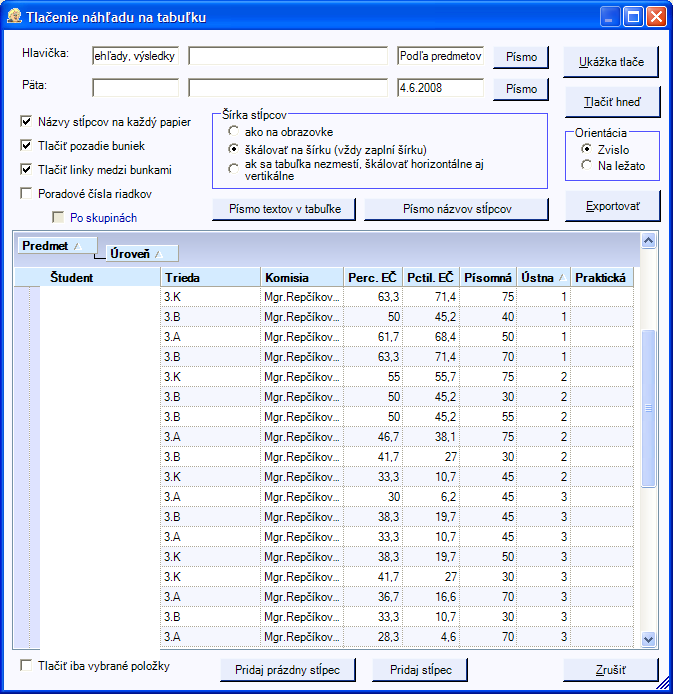Click scrollbar up arrow in table
This screenshot has height=694, width=673.
(648, 240)
